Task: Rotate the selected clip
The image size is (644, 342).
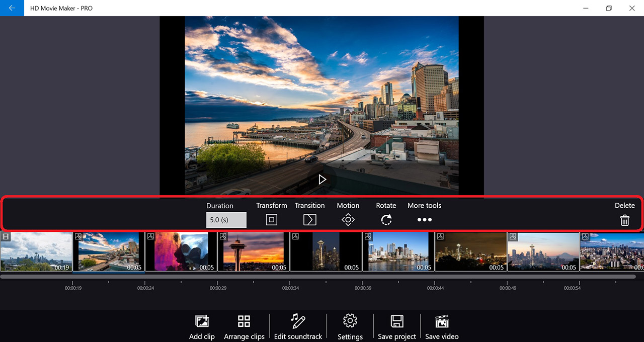Action: 386,219
